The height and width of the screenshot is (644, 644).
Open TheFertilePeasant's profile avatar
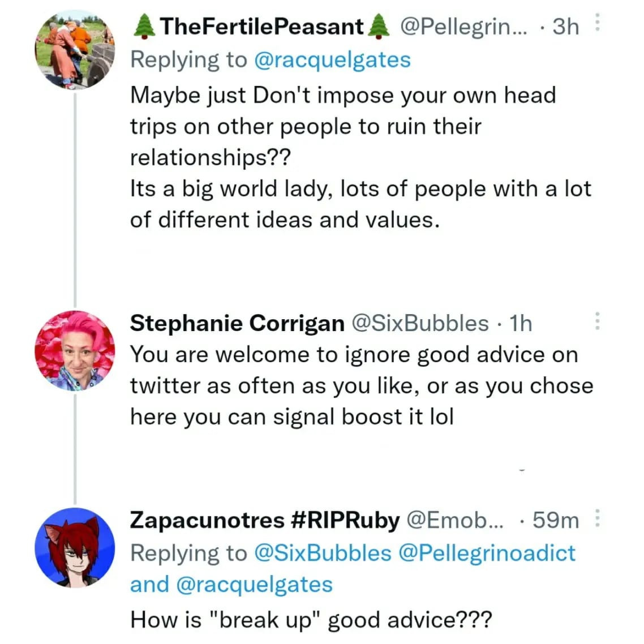[x=75, y=50]
